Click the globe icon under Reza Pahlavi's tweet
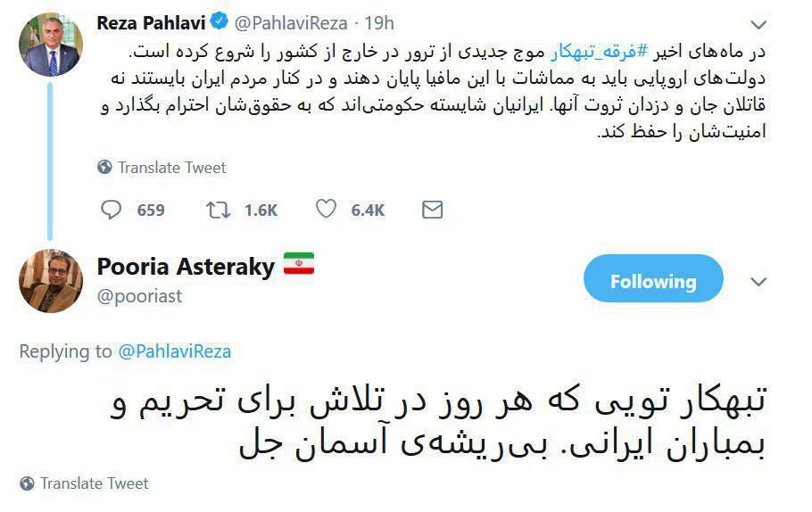 (104, 167)
